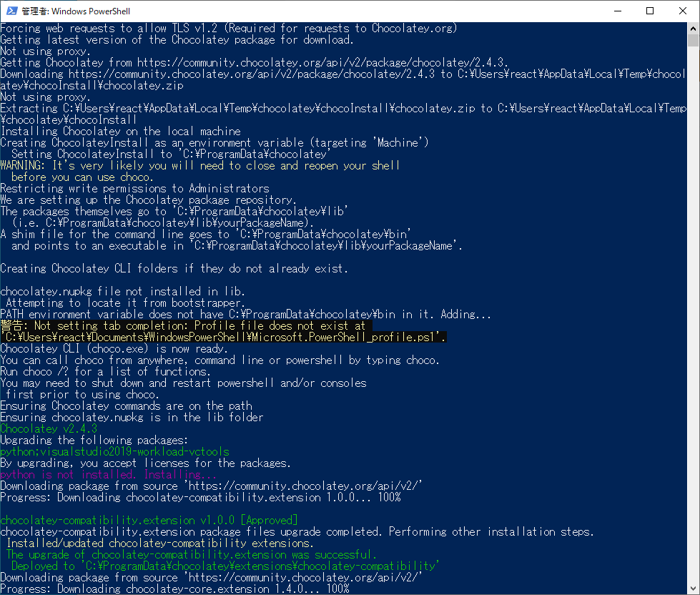Click the 'Setting ChocolateyInstall to' line
The image size is (700, 595).
pyautogui.click(x=171, y=154)
